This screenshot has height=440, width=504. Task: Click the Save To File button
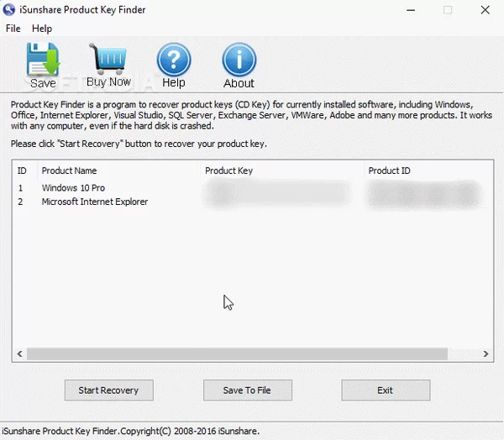tap(247, 390)
